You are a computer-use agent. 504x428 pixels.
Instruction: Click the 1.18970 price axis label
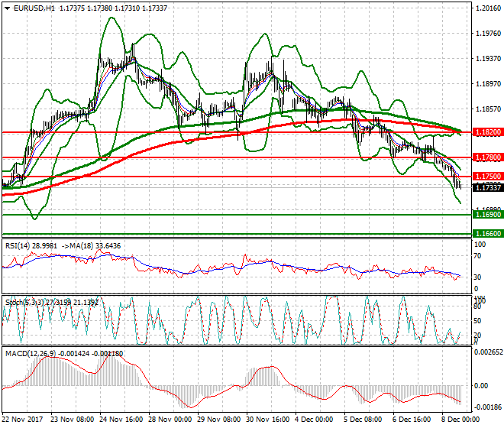(488, 84)
